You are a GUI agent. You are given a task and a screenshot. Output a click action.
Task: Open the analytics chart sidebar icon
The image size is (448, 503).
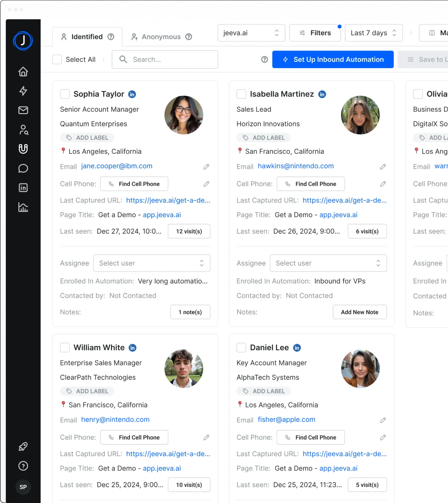coord(23,207)
